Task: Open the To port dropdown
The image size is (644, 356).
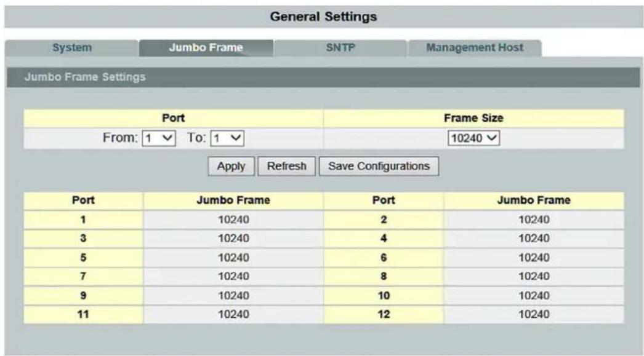Action: click(227, 138)
